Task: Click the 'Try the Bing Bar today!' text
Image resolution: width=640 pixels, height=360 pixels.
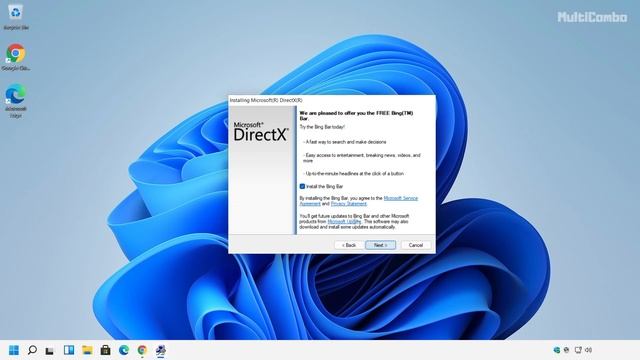Action: point(322,127)
